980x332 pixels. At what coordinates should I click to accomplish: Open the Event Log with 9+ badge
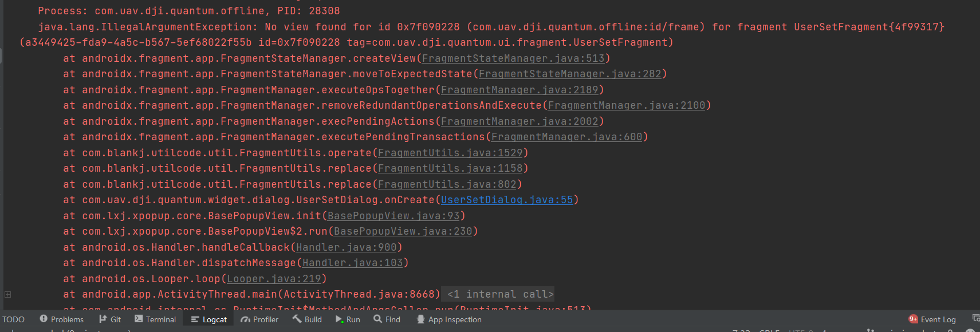pyautogui.click(x=932, y=319)
